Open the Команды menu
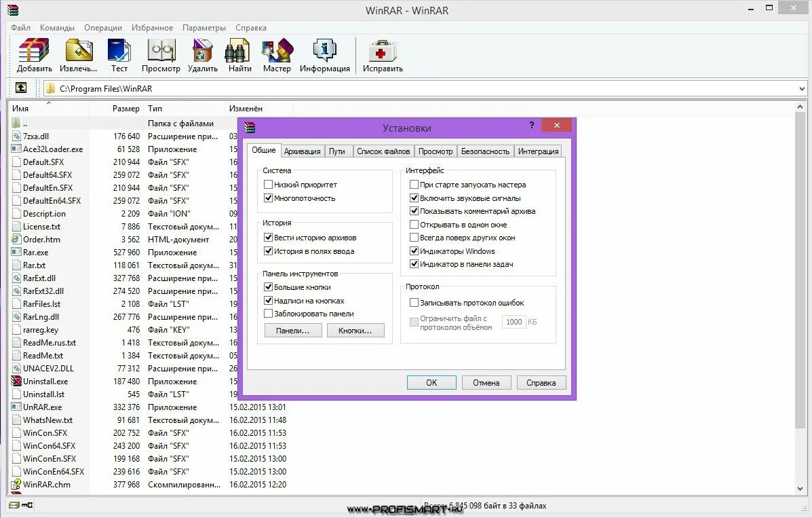Image resolution: width=812 pixels, height=518 pixels. click(57, 27)
